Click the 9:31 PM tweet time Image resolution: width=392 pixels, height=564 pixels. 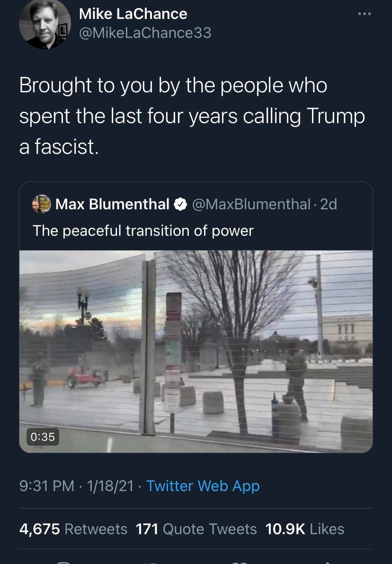[x=47, y=486]
